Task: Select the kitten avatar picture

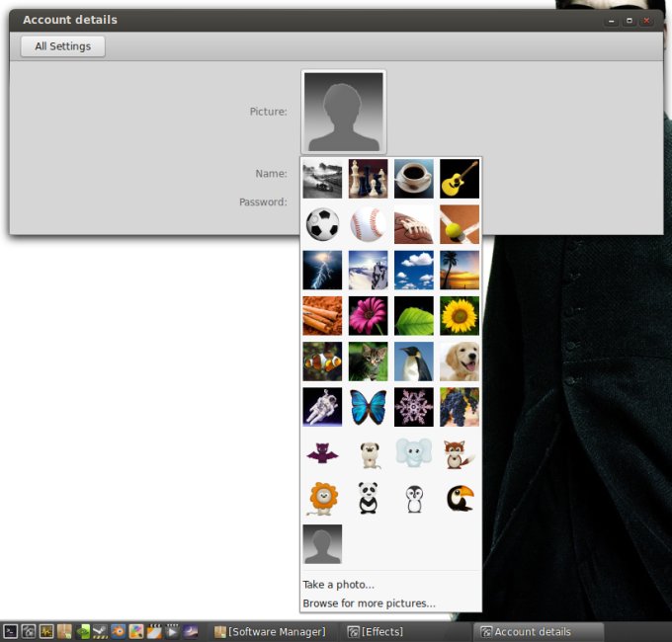Action: point(369,361)
